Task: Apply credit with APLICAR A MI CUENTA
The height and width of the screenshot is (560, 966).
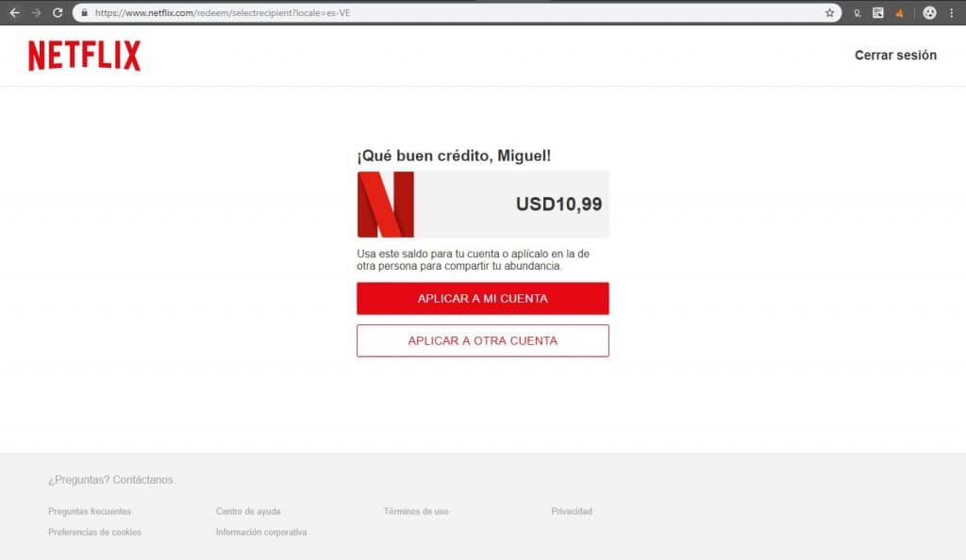Action: (x=482, y=299)
